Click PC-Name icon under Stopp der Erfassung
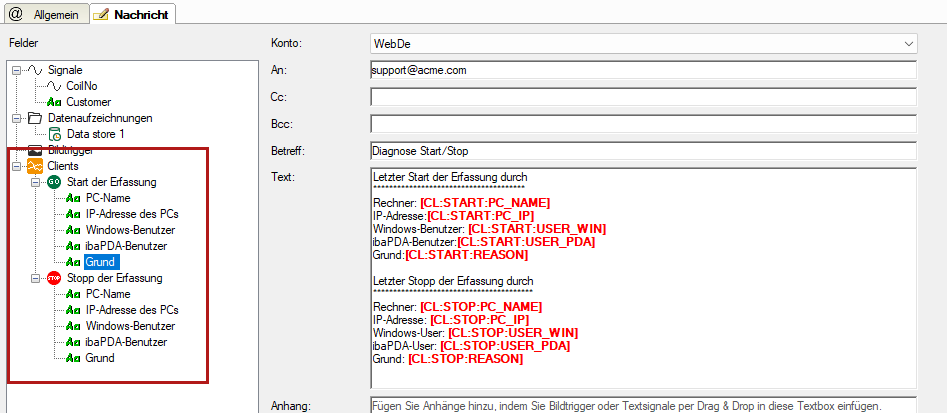This screenshot has width=947, height=413. [x=74, y=294]
